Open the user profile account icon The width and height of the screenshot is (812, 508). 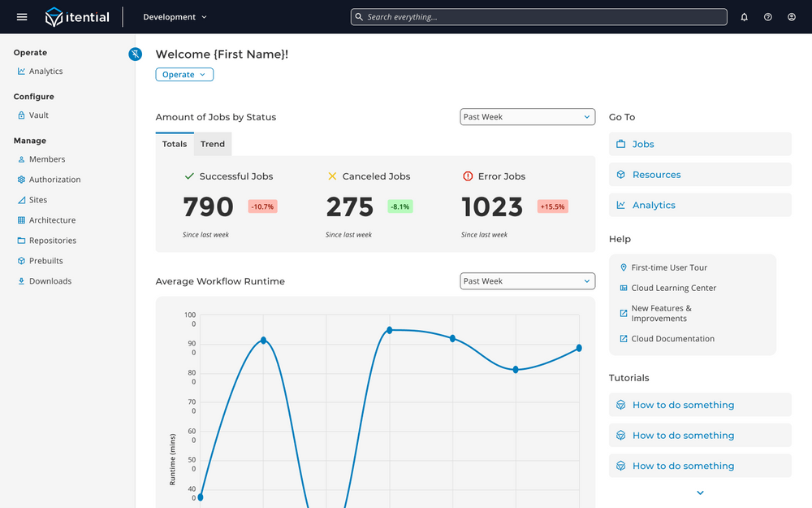[792, 17]
